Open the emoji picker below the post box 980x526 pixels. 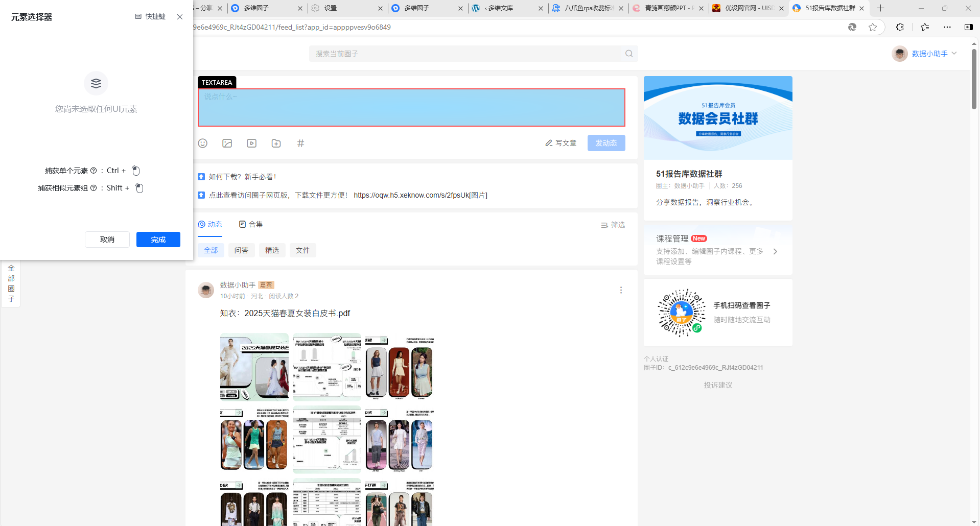click(203, 144)
